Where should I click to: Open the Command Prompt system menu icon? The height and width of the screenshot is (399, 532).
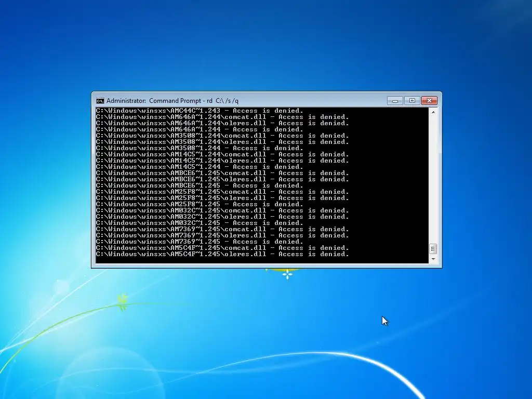[x=100, y=101]
